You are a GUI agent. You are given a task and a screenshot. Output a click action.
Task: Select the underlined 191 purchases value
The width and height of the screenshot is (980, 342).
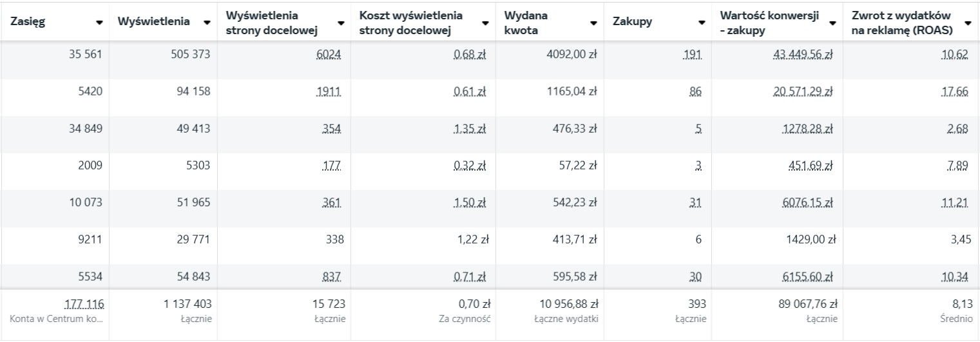[693, 55]
